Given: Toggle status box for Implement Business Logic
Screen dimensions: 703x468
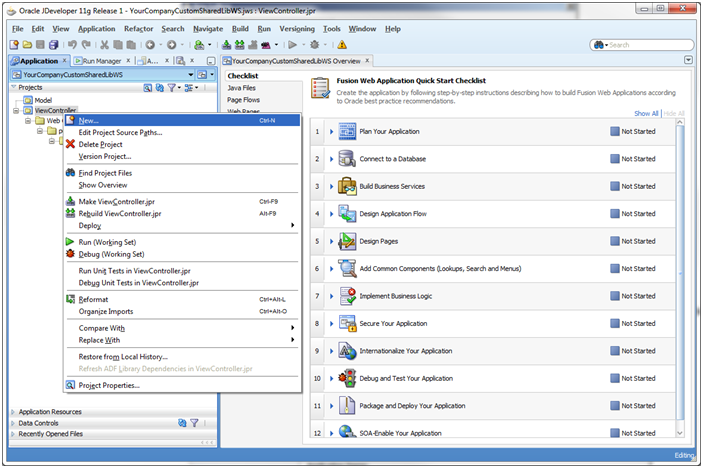Looking at the screenshot, I should 615,296.
